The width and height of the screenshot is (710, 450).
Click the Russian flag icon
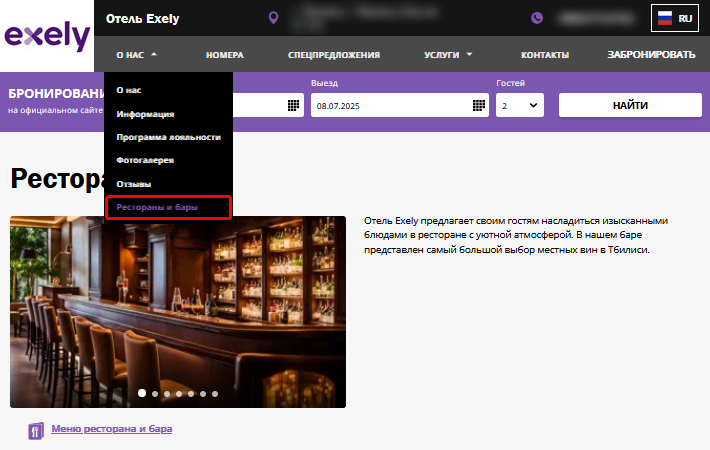pyautogui.click(x=665, y=18)
